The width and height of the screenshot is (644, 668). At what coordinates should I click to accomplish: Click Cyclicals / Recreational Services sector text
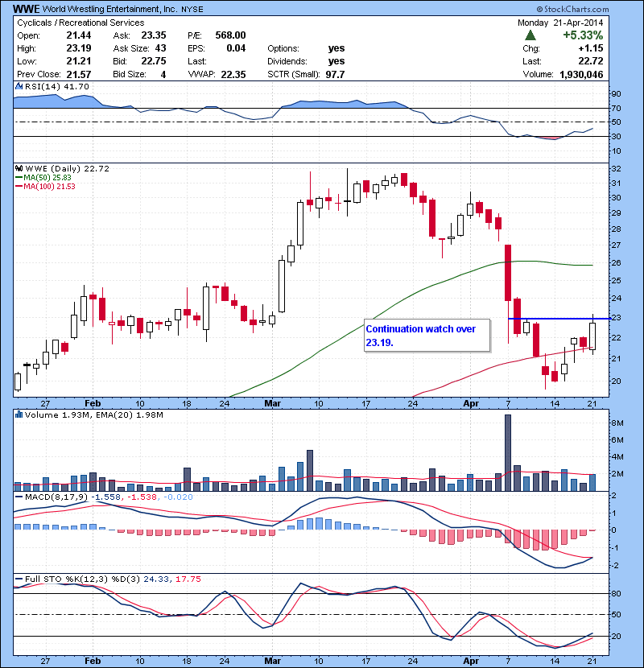tap(80, 23)
